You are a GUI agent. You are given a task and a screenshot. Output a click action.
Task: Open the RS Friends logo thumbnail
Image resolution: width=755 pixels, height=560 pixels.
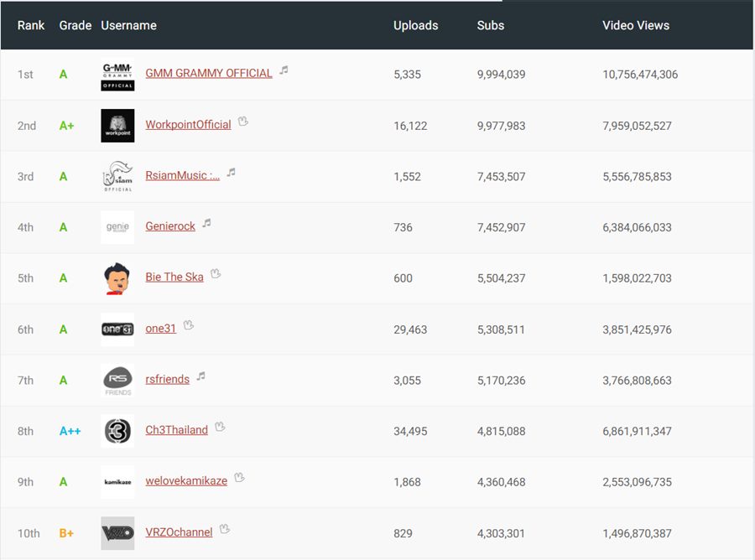coord(117,380)
